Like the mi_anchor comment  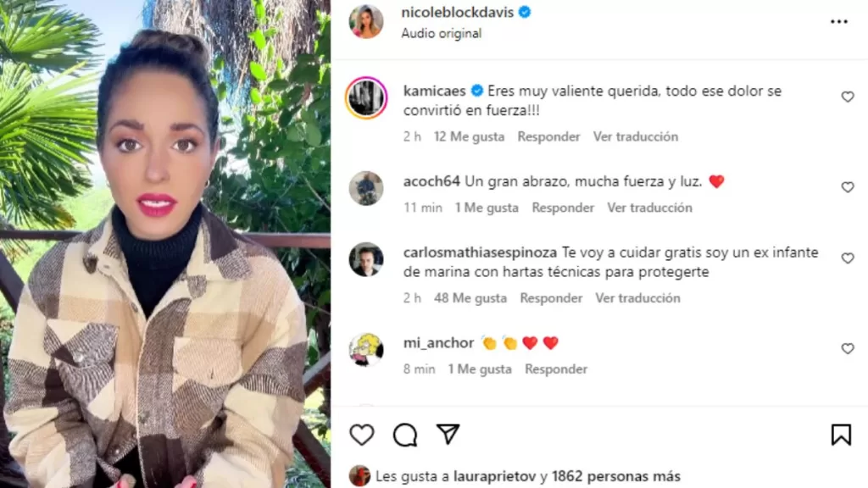point(848,348)
